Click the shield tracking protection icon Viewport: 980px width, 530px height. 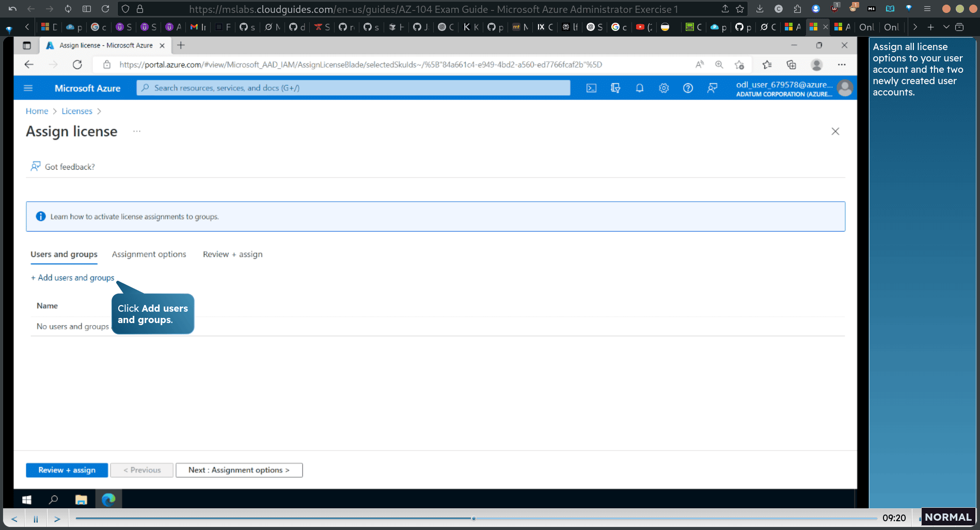coord(125,9)
